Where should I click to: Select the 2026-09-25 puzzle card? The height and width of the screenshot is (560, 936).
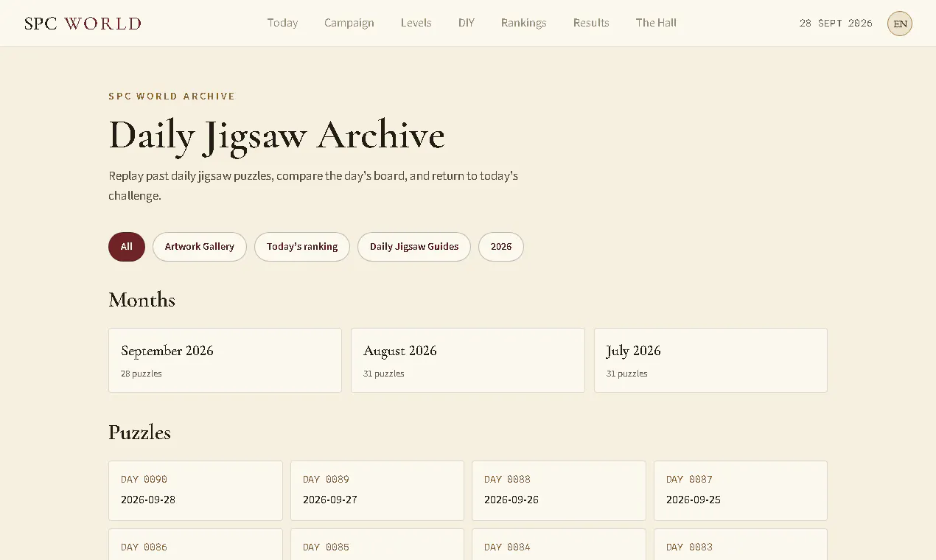coord(741,491)
